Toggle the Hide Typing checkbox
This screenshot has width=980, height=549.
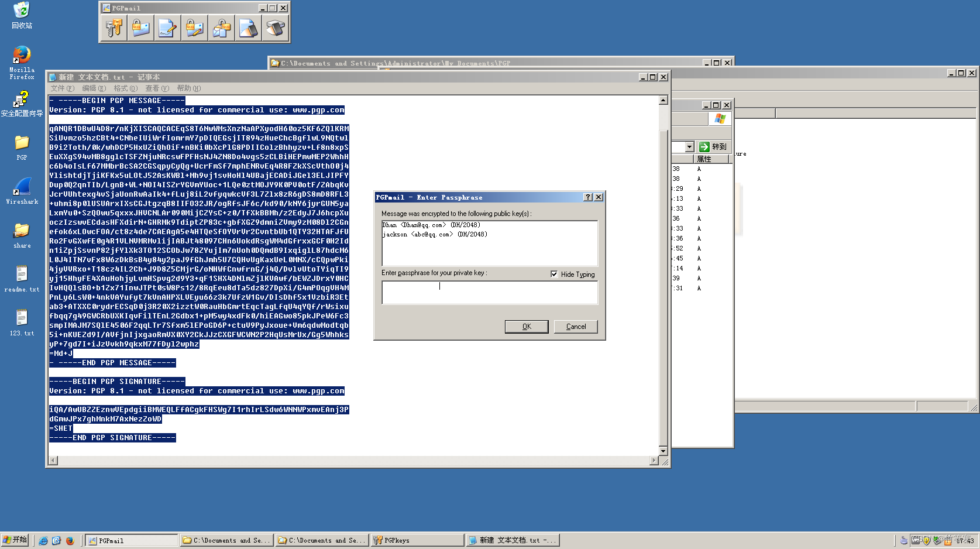554,274
